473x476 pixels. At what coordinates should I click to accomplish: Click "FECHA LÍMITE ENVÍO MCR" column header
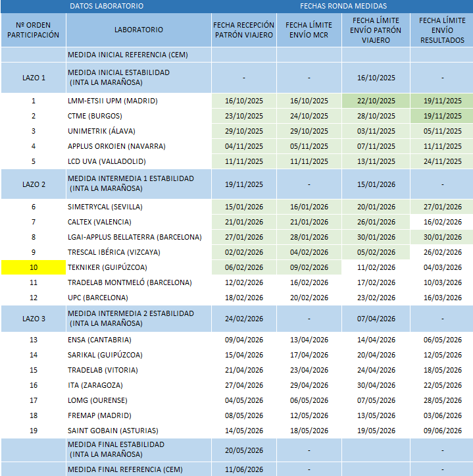click(309, 30)
